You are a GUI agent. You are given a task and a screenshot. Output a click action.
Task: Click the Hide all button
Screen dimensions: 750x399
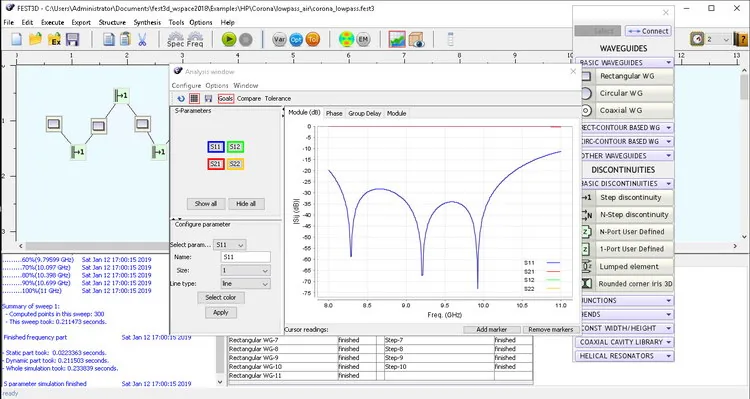pos(246,204)
